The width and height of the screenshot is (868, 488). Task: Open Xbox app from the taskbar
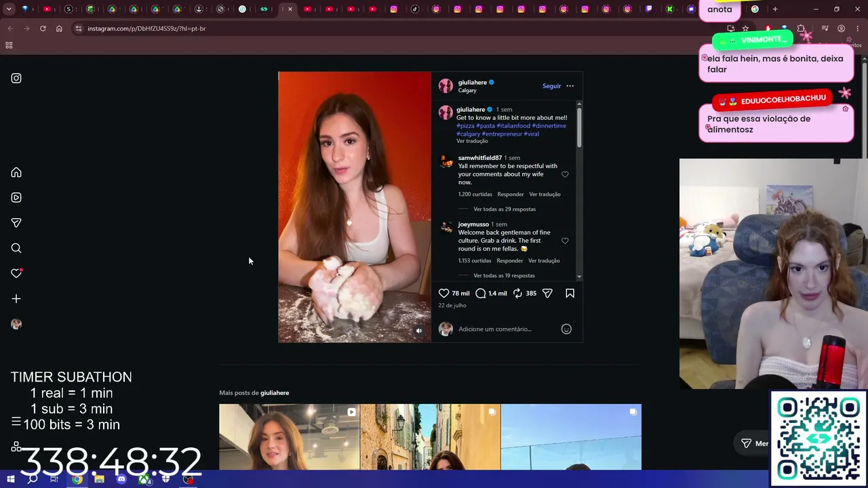(x=144, y=479)
